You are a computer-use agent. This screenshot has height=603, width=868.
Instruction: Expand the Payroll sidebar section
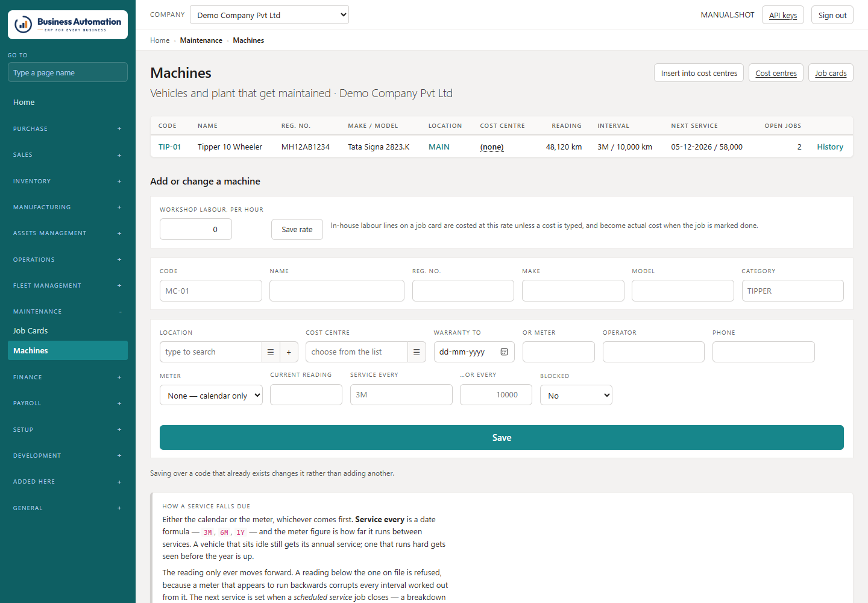[x=68, y=403]
